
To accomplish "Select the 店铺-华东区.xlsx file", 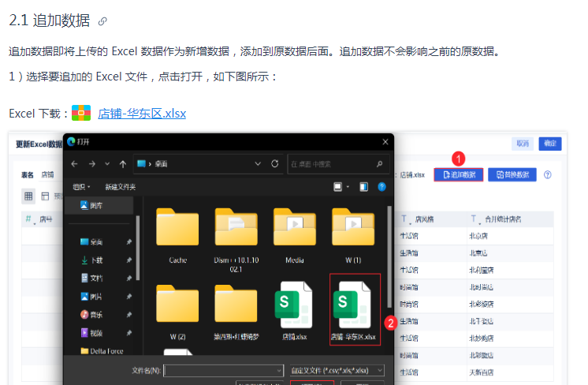I will coord(355,310).
